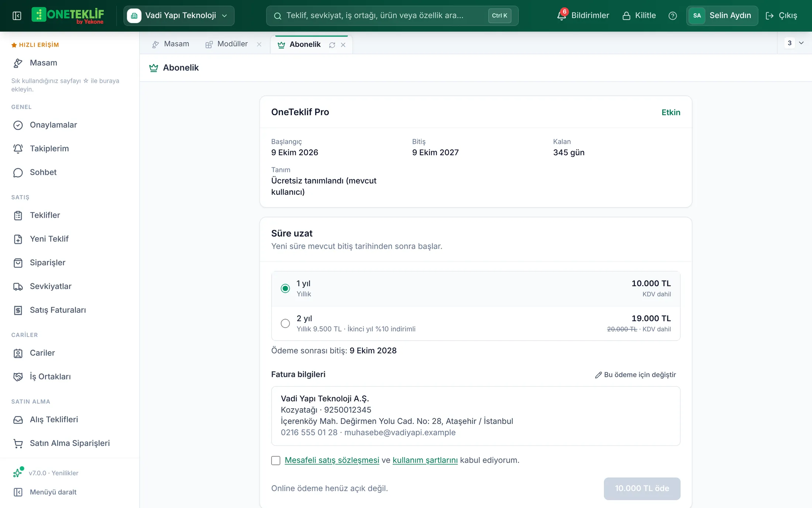The width and height of the screenshot is (812, 508).
Task: Refresh the Abonelik tab
Action: click(x=332, y=45)
